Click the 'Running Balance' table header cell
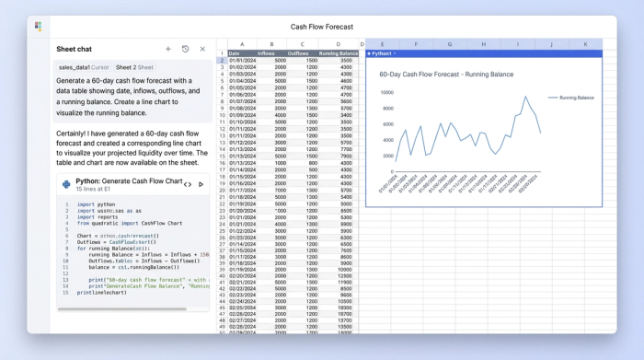The height and width of the screenshot is (360, 644). [338, 53]
